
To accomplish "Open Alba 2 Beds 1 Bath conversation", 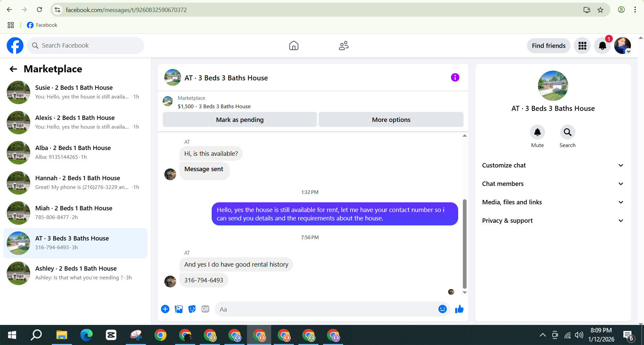I will pos(75,153).
